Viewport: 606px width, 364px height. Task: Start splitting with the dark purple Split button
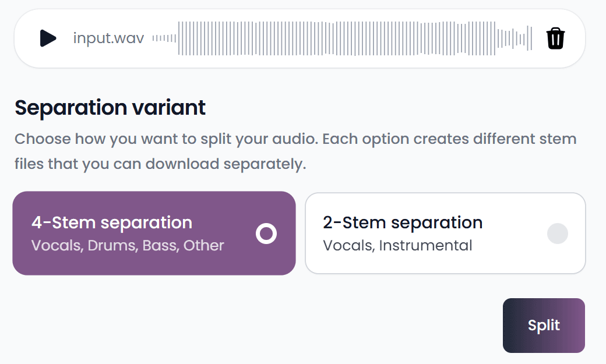543,325
